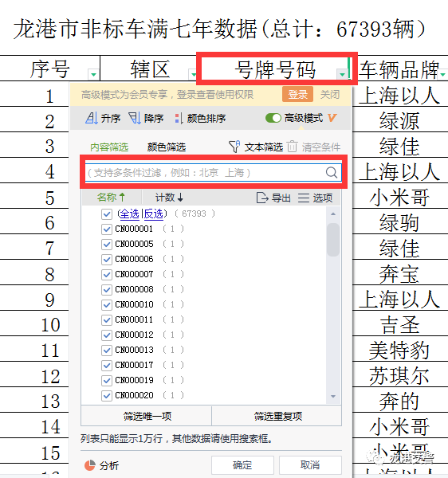This screenshot has width=448, height=478.
Task: Click the 反选 invert selection link
Action: click(x=153, y=214)
